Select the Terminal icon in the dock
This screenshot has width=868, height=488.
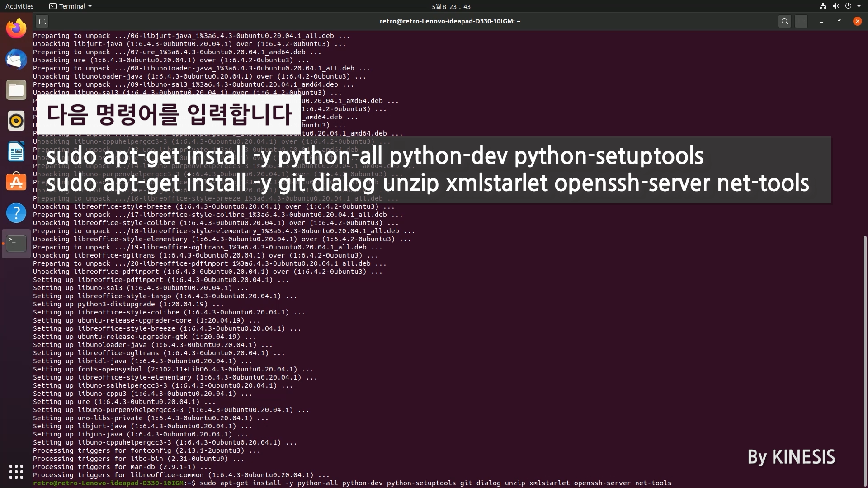pos(16,244)
